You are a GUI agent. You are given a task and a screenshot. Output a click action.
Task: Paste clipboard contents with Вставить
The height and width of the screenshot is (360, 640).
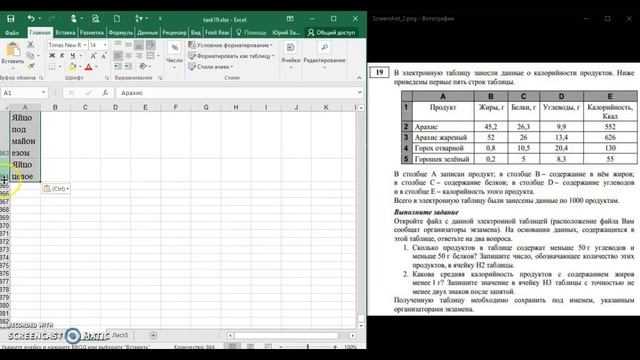click(13, 54)
